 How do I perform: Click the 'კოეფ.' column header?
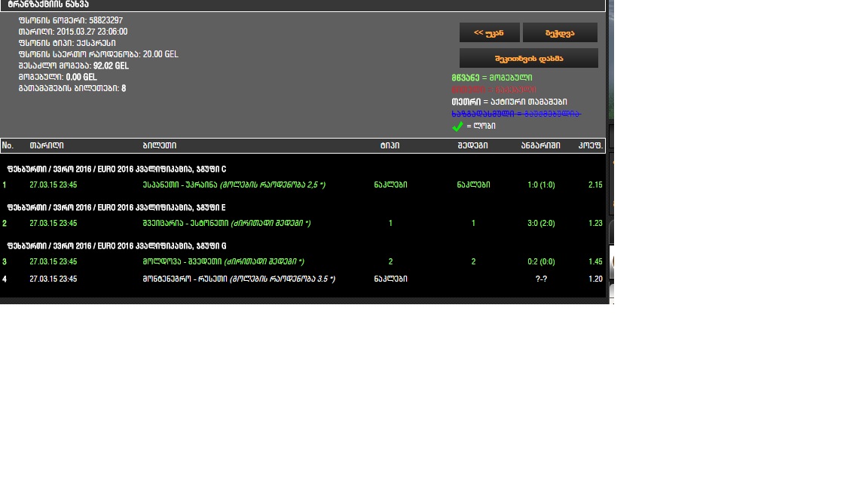click(x=590, y=145)
